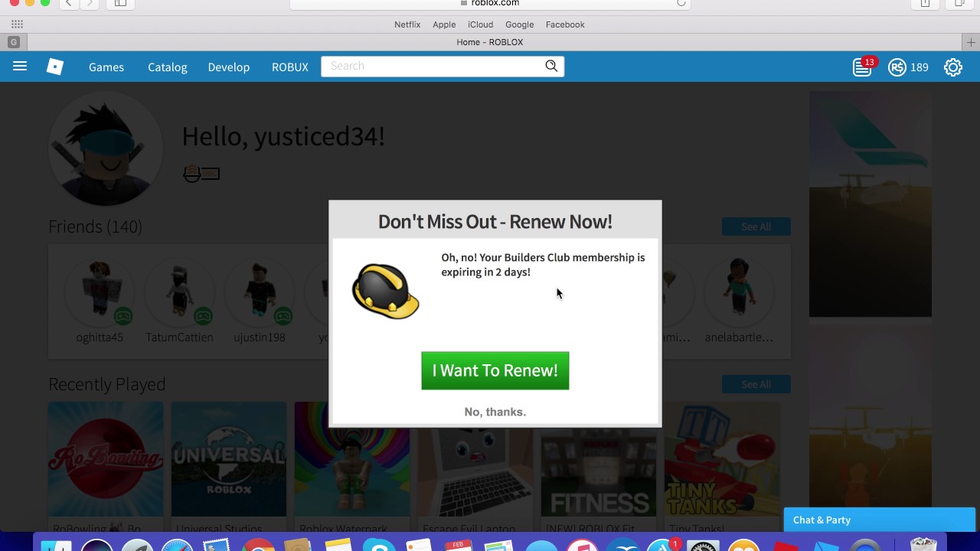Open the Apple bookmark
Image resolution: width=980 pixels, height=551 pixels.
pyautogui.click(x=444, y=24)
